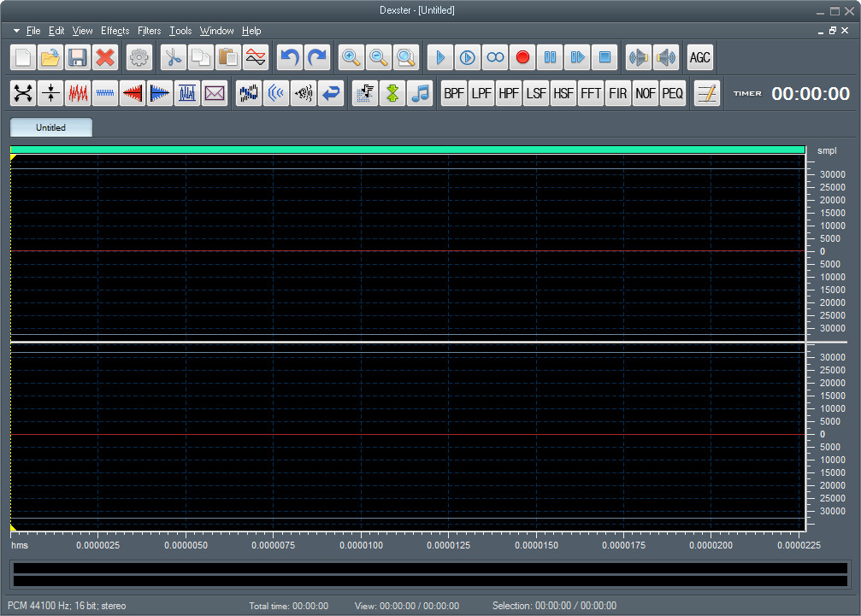The height and width of the screenshot is (616, 861).
Task: Switch to the Untitled document tab
Action: pos(50,127)
